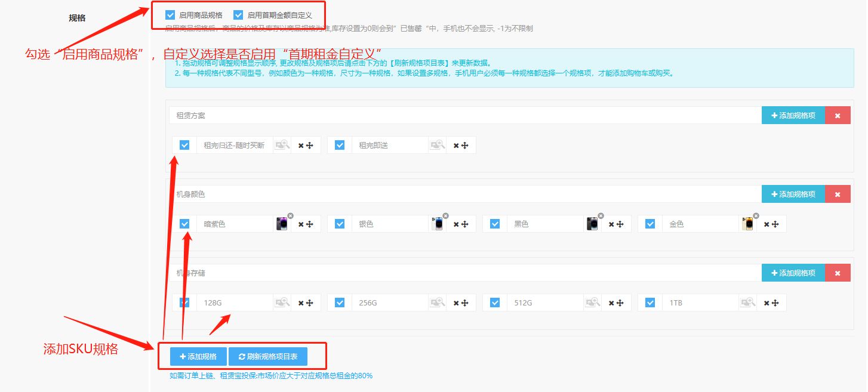This screenshot has height=392, width=868.
Task: Remove the 租完即送 item with its × icon
Action: pyautogui.click(x=456, y=146)
